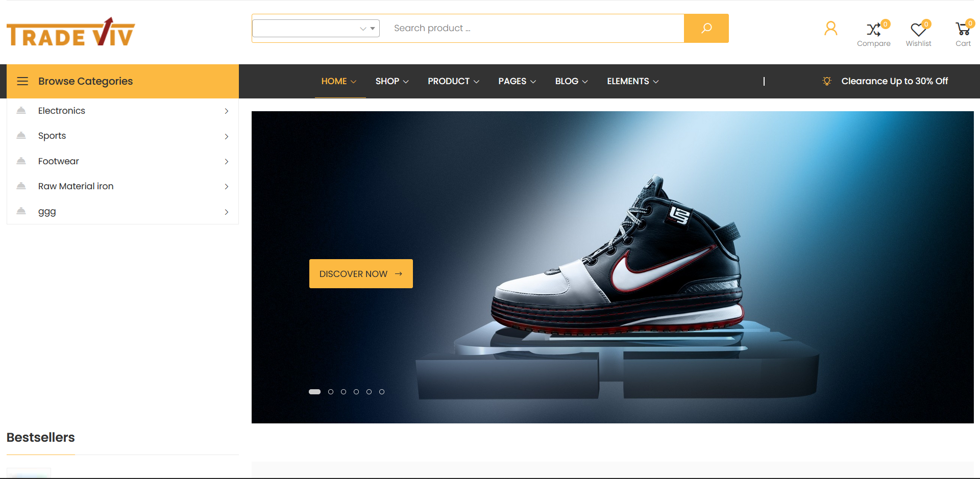This screenshot has width=980, height=479.
Task: Select the first active slider dot
Action: [x=314, y=392]
